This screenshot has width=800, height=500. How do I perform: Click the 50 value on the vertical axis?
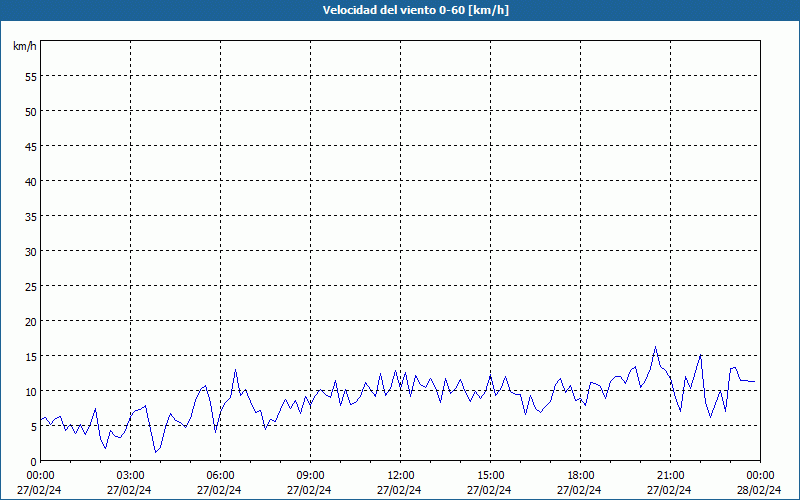coord(30,111)
